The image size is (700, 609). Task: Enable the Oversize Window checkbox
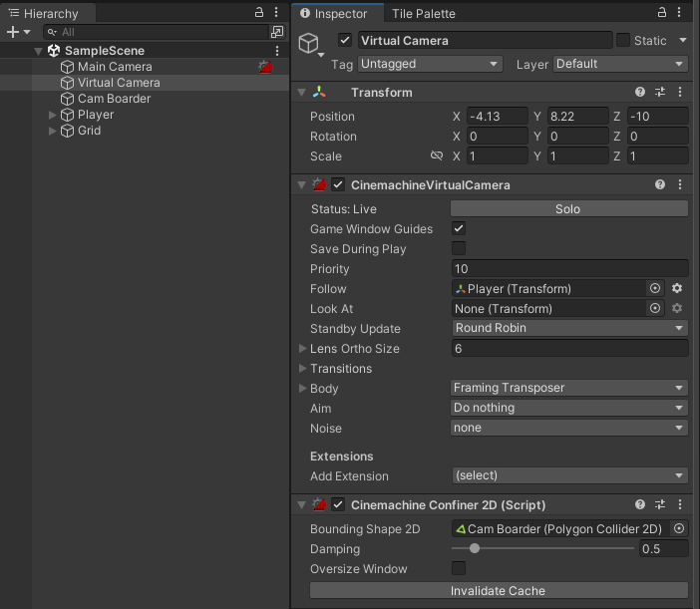tap(459, 568)
